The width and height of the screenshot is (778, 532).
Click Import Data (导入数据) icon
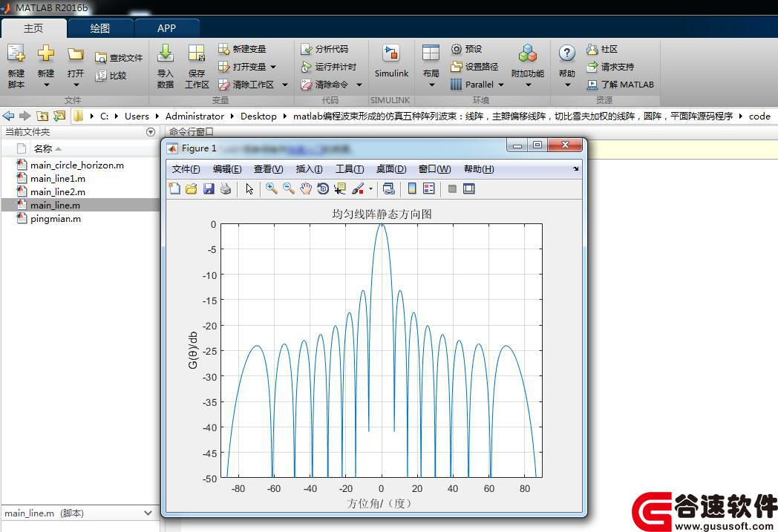pos(166,53)
